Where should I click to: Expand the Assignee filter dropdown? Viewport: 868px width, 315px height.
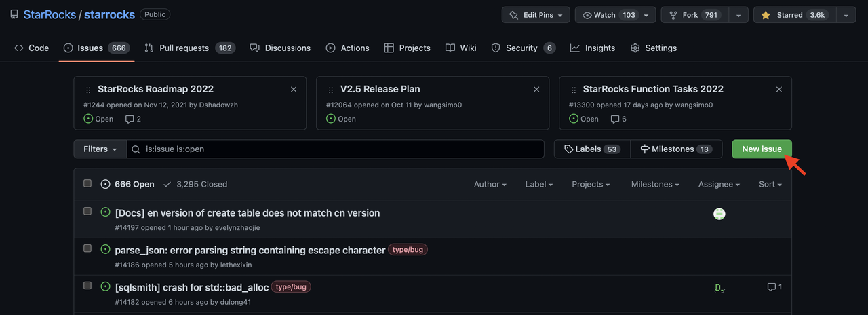pyautogui.click(x=719, y=184)
